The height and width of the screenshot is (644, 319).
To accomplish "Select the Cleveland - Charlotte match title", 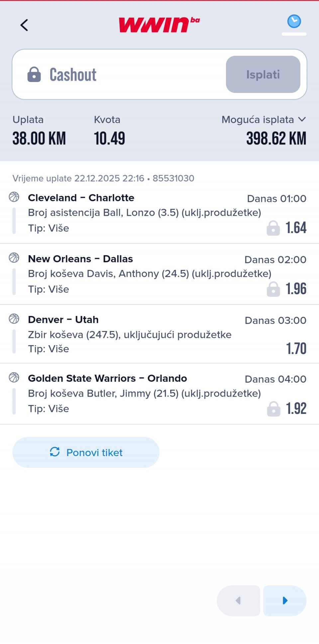I will click(81, 198).
